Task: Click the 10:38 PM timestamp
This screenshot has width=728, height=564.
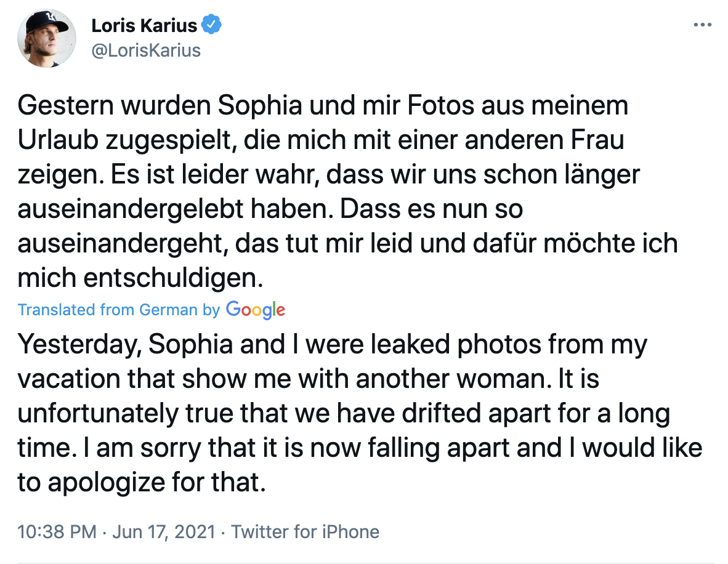Action: 57,531
